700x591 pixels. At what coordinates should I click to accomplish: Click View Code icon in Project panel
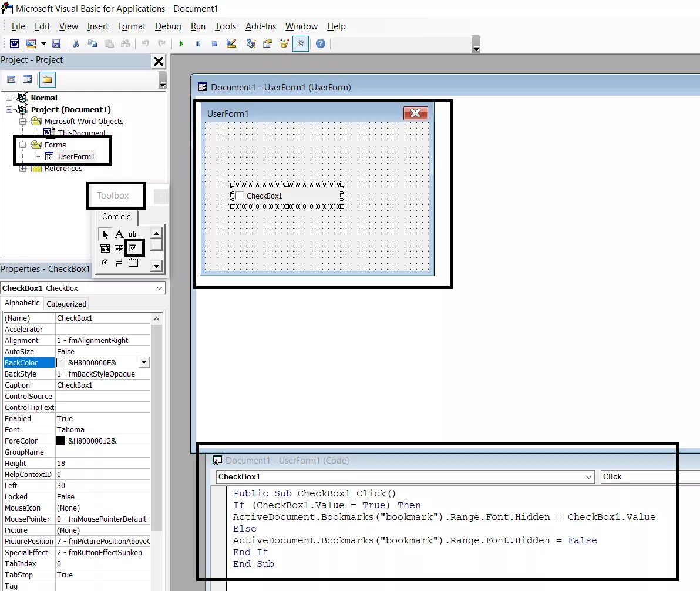tap(11, 79)
